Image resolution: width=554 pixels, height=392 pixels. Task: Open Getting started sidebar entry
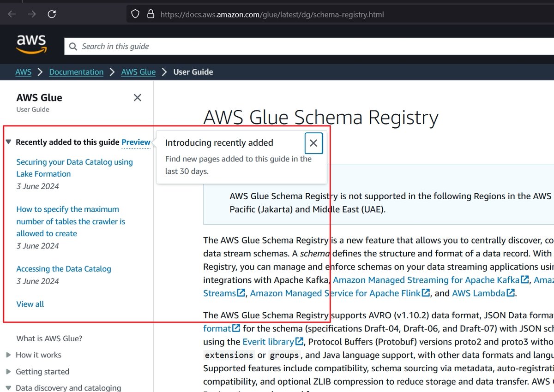click(x=42, y=372)
